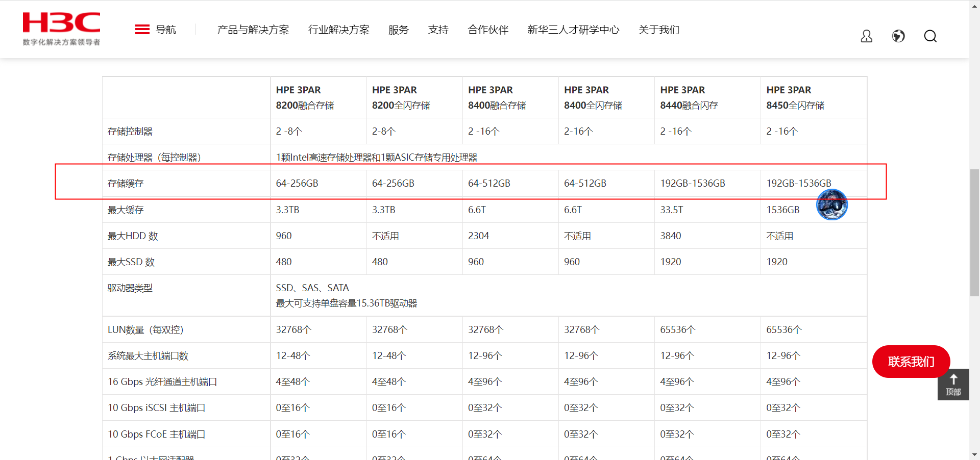Open 关于我们 menu

tap(659, 30)
